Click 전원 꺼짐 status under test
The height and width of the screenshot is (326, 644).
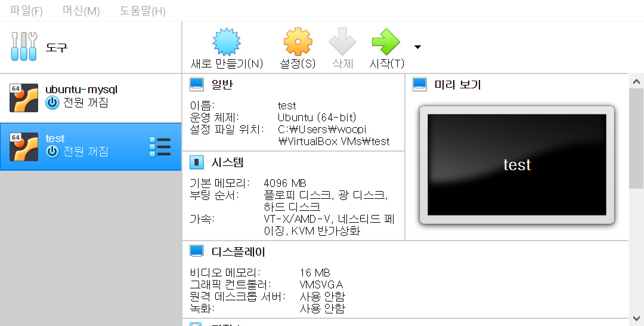point(85,151)
